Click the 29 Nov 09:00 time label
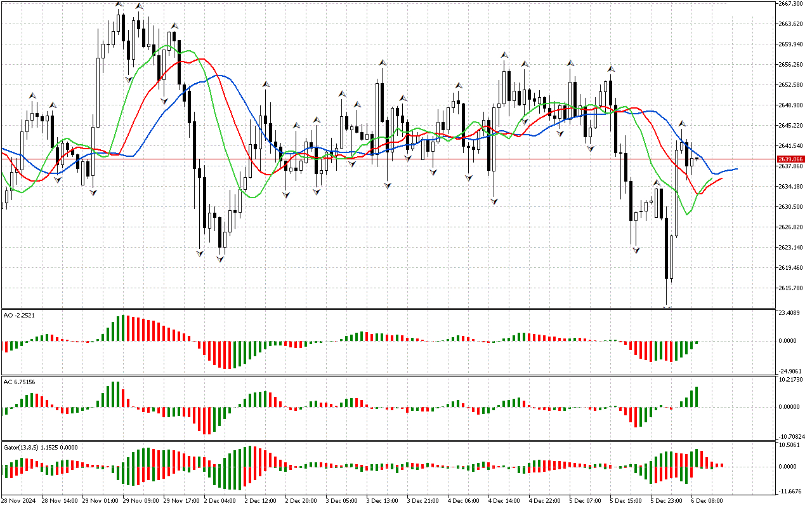812x508 pixels. click(140, 501)
